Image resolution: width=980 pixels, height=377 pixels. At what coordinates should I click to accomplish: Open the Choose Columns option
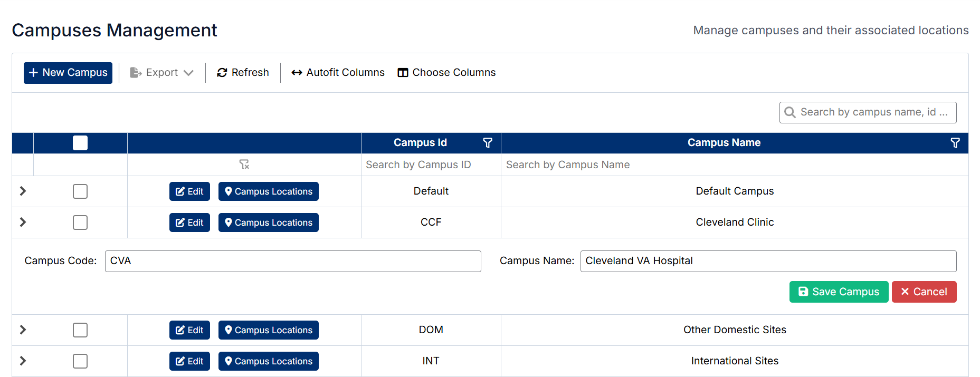pos(446,73)
